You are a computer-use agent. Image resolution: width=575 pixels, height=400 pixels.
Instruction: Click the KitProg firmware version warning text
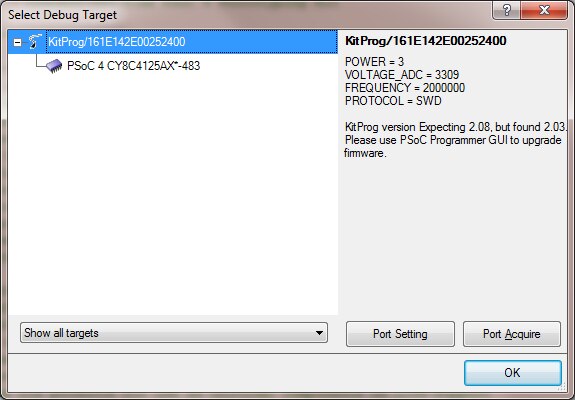pos(454,140)
